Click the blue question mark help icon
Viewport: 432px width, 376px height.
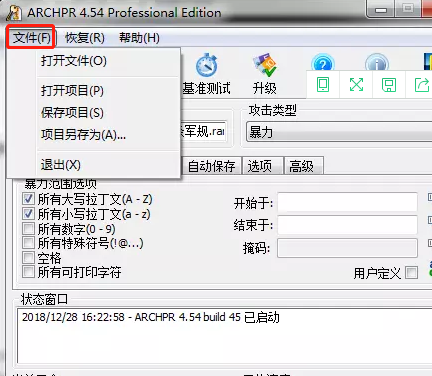point(322,62)
